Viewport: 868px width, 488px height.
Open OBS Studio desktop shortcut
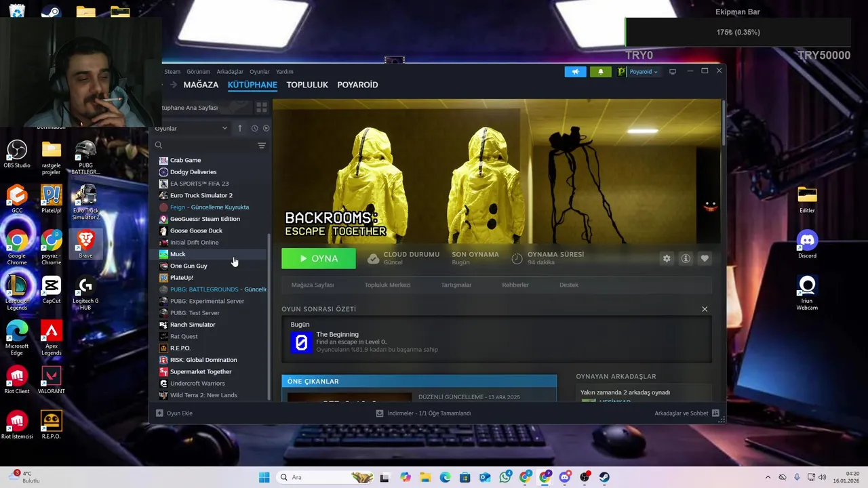pyautogui.click(x=17, y=154)
